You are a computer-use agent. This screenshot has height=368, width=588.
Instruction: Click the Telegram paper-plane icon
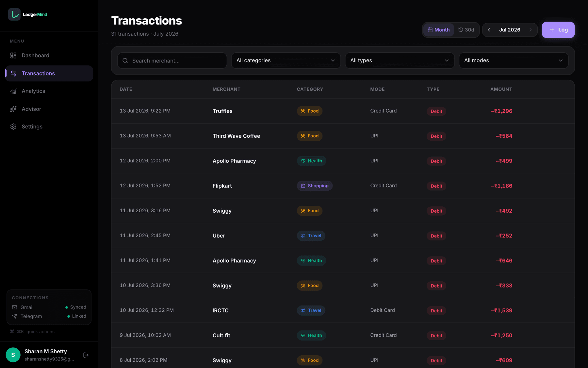(15, 316)
